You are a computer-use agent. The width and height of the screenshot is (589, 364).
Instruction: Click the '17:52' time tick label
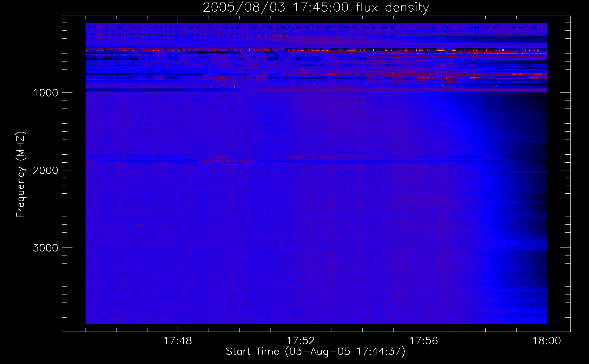pos(301,341)
